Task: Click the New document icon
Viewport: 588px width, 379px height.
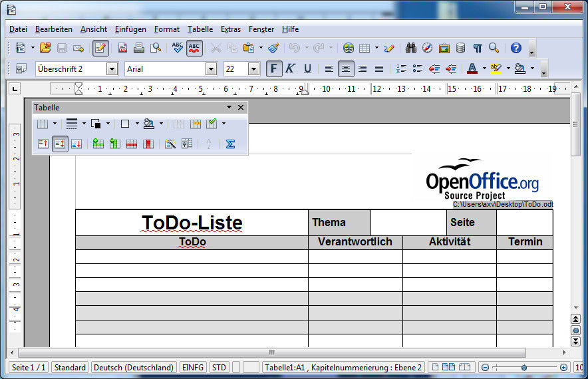Action: pos(21,48)
